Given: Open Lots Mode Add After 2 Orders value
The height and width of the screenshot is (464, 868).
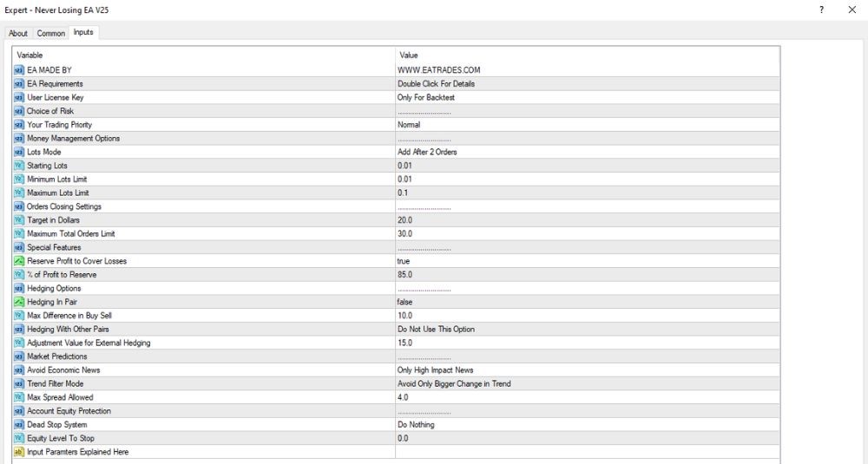Looking at the screenshot, I should tap(588, 152).
